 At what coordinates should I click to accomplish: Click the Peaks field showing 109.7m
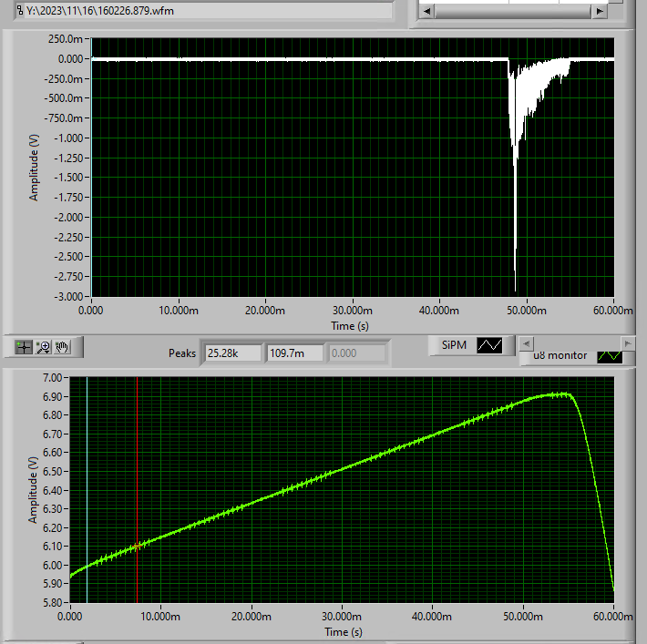294,353
